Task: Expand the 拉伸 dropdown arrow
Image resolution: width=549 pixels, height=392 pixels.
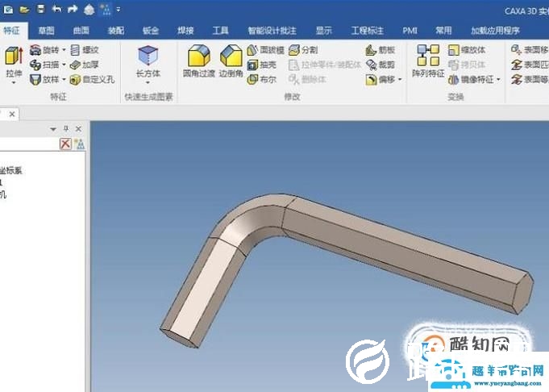Action: tap(14, 82)
